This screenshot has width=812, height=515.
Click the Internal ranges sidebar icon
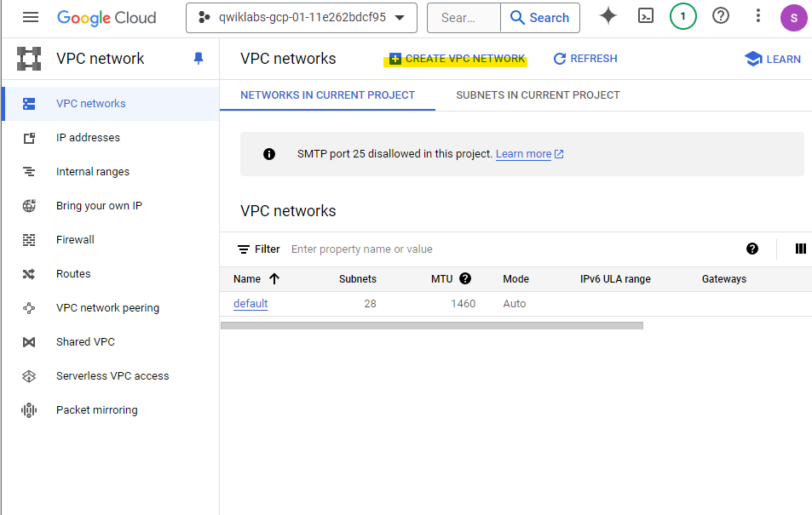[x=29, y=172]
